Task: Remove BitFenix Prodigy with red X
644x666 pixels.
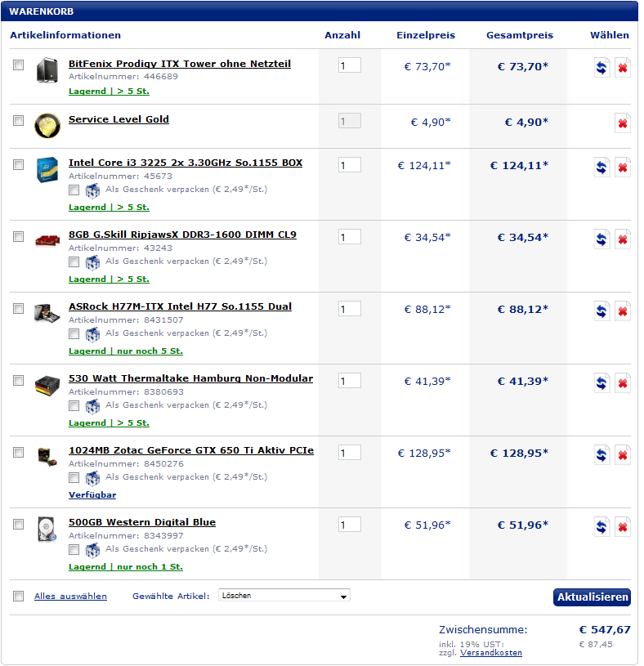Action: [x=622, y=68]
